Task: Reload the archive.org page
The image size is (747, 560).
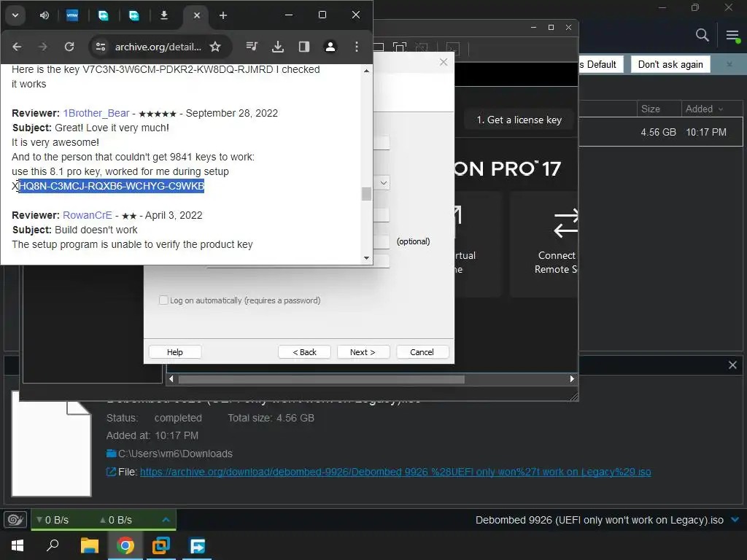Action: point(69,47)
